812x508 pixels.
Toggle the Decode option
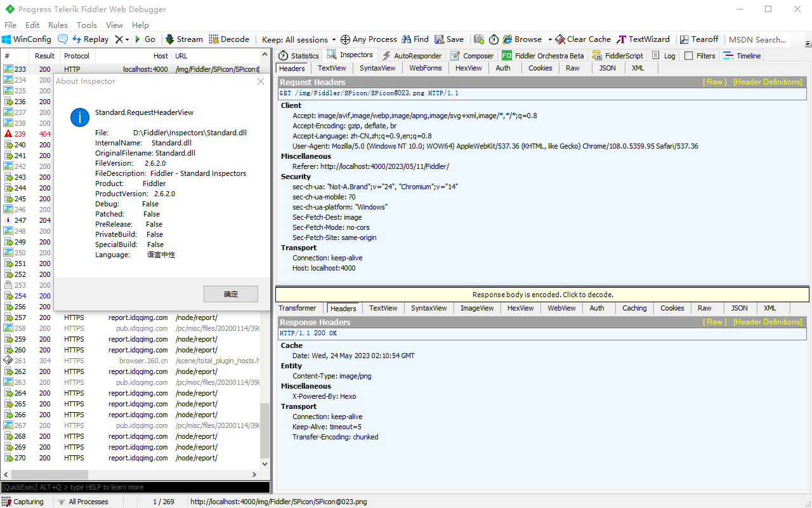pos(229,39)
